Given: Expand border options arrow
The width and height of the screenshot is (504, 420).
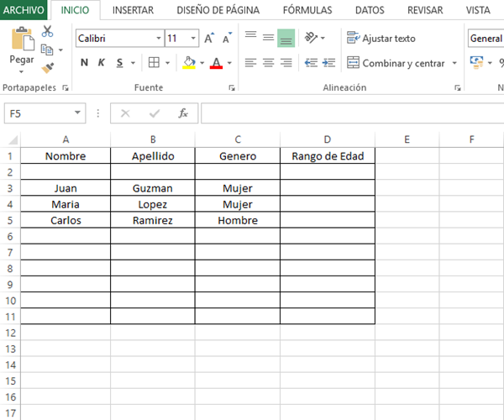Looking at the screenshot, I should pyautogui.click(x=167, y=63).
